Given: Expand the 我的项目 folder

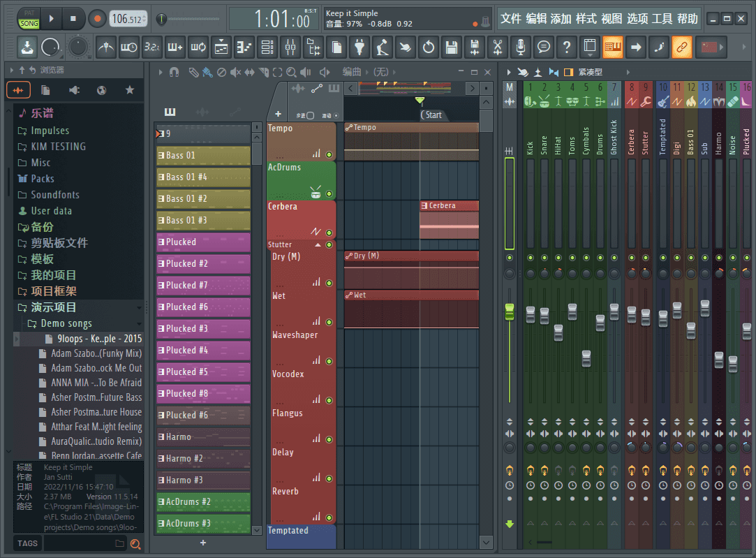Looking at the screenshot, I should 47,275.
